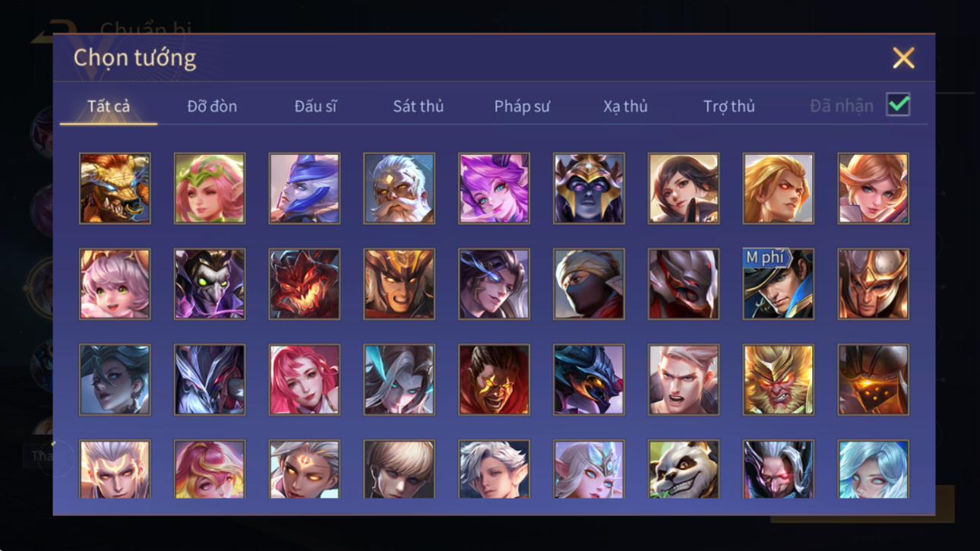Switch to the "Trợ thủ" tab
The width and height of the screenshot is (980, 551).
pyautogui.click(x=729, y=106)
